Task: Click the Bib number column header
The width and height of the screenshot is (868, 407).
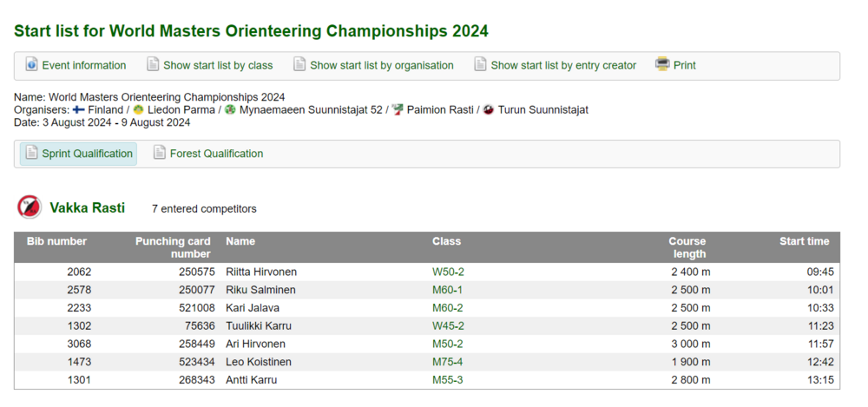Action: (56, 241)
